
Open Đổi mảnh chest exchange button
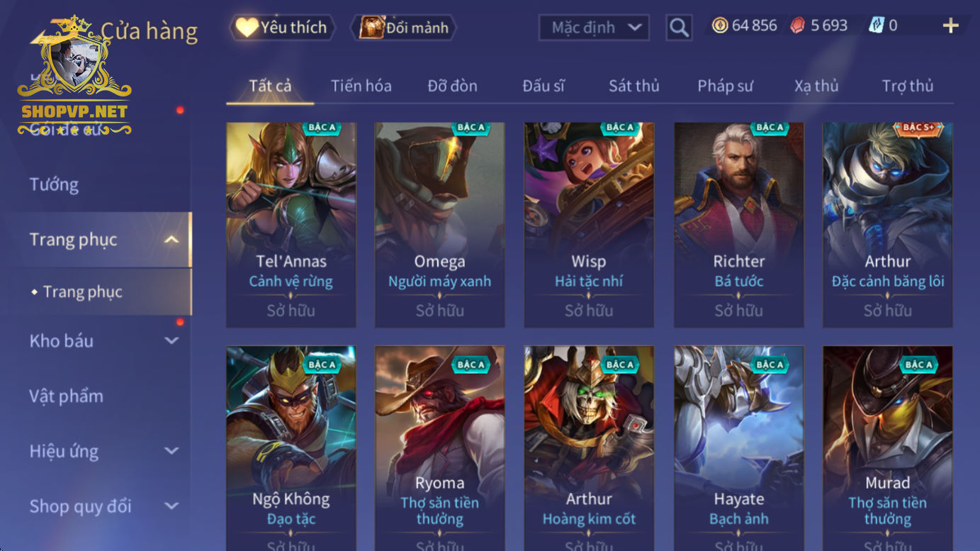tap(404, 28)
